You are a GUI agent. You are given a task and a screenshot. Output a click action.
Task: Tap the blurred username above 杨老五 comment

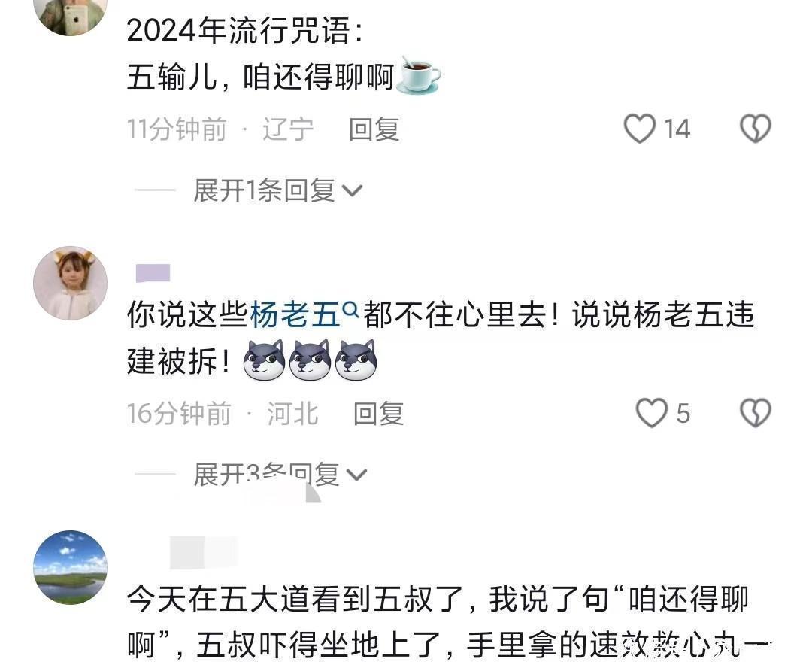click(153, 273)
